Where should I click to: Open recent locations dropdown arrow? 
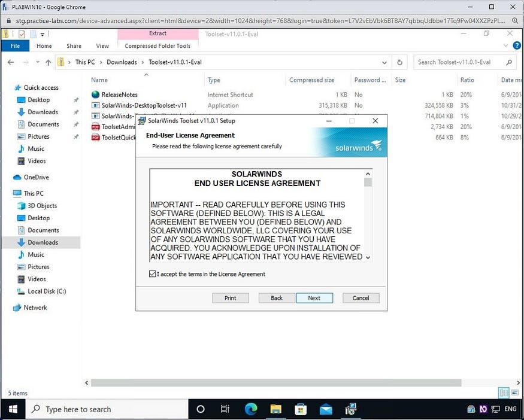pyautogui.click(x=37, y=62)
